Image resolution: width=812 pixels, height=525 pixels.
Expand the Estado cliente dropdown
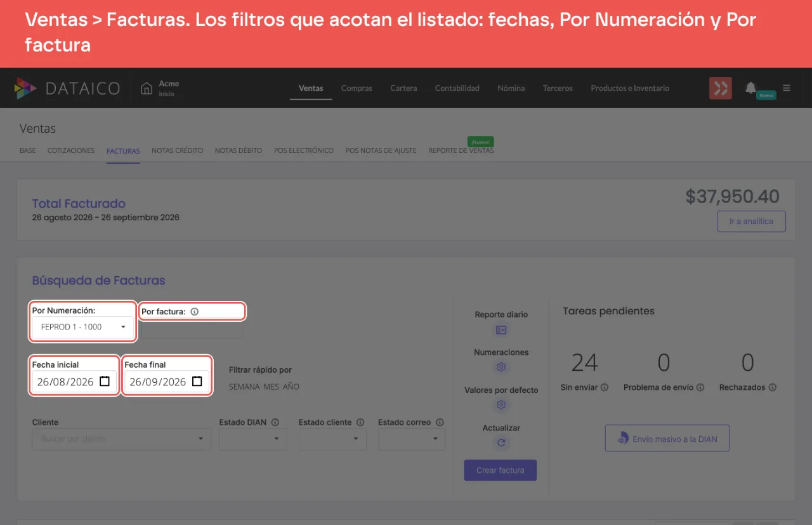click(x=332, y=439)
